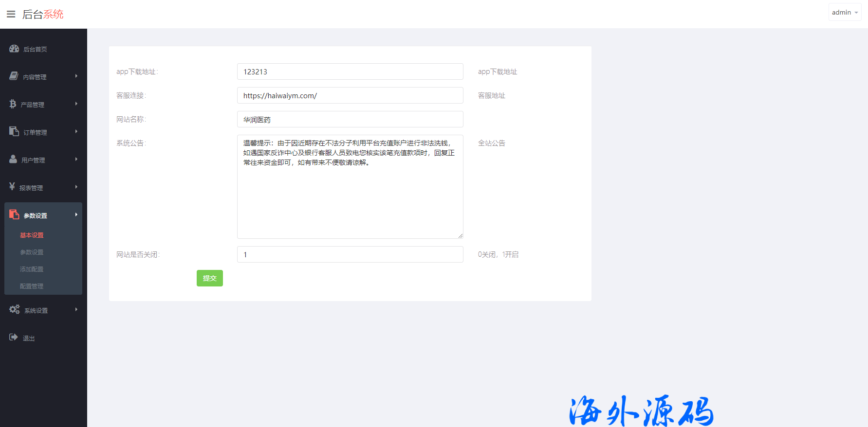Select the 配置管理 submenu item
This screenshot has width=868, height=427.
click(x=32, y=286)
